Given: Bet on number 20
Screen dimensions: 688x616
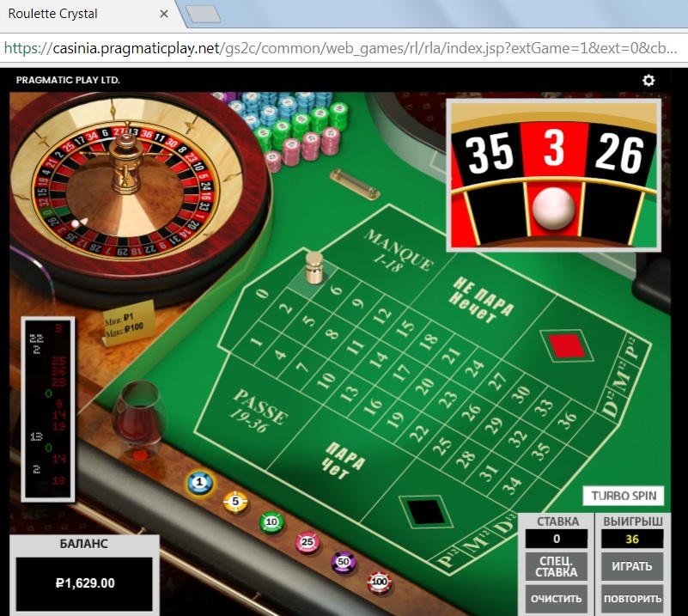Looking at the screenshot, I should 424,386.
